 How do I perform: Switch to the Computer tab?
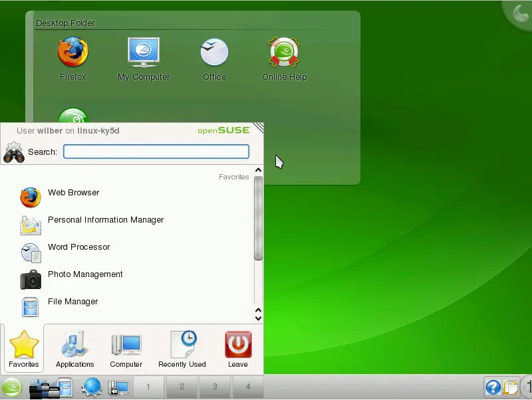click(x=126, y=349)
